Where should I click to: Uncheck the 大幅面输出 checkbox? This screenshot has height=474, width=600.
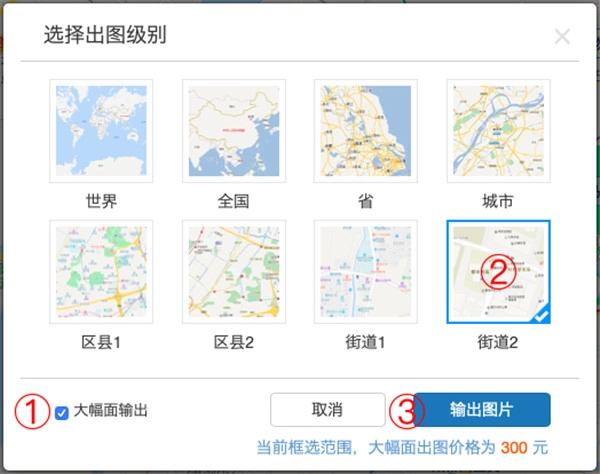point(62,412)
